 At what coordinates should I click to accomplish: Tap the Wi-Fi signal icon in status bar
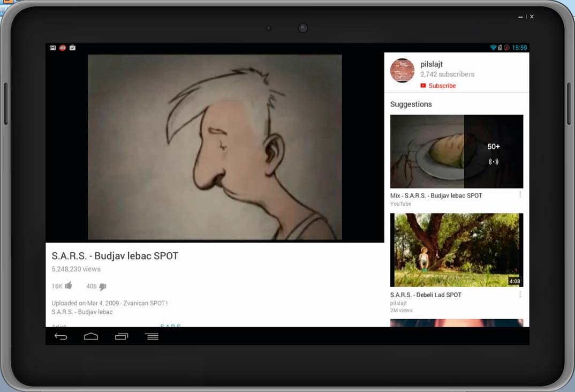[x=493, y=48]
